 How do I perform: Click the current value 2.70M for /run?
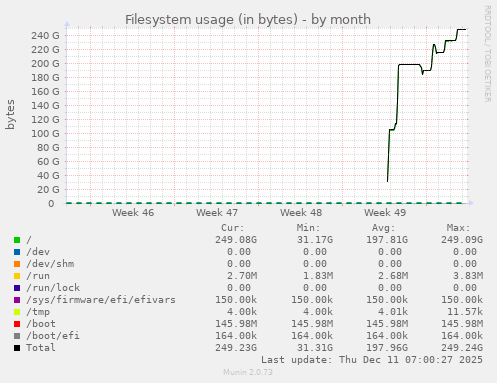pyautogui.click(x=242, y=276)
